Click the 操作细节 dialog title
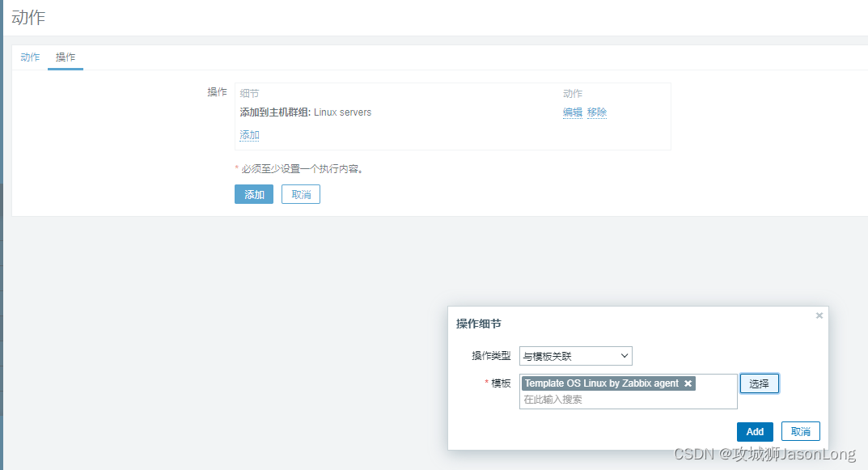This screenshot has height=470, width=868. 478,324
